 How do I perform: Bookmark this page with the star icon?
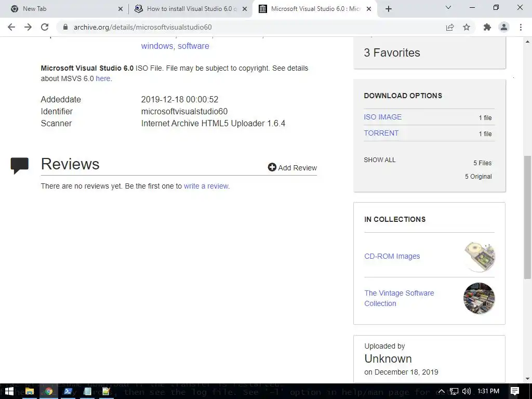point(467,27)
